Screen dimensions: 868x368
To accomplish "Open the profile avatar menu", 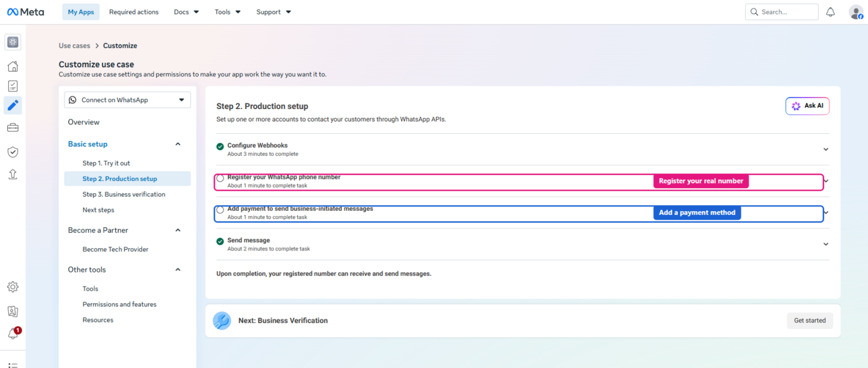I will (x=856, y=12).
